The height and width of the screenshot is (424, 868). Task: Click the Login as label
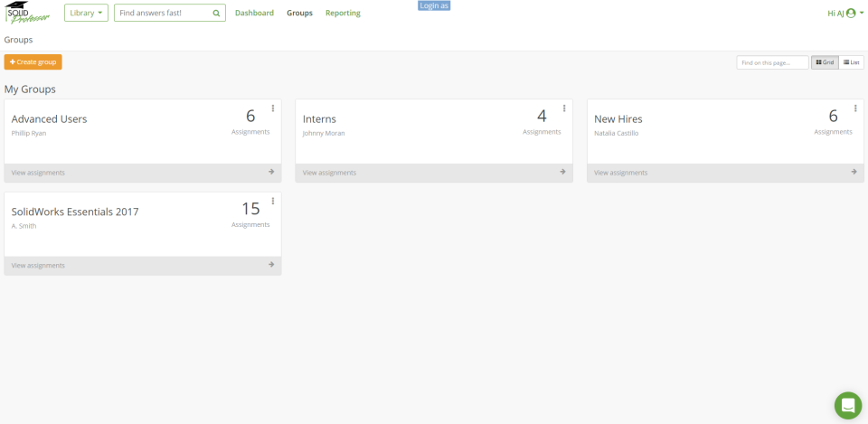tap(434, 5)
